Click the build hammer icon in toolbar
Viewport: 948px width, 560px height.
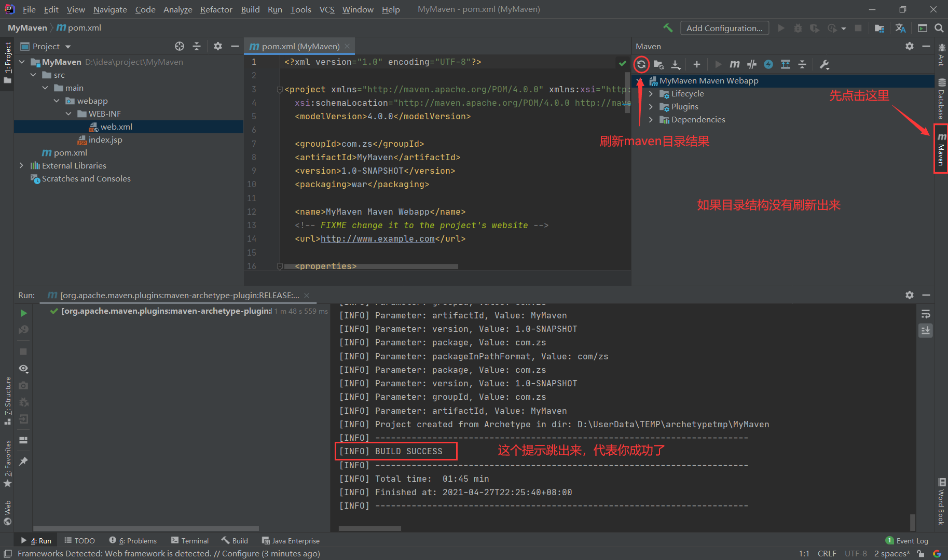pos(668,28)
